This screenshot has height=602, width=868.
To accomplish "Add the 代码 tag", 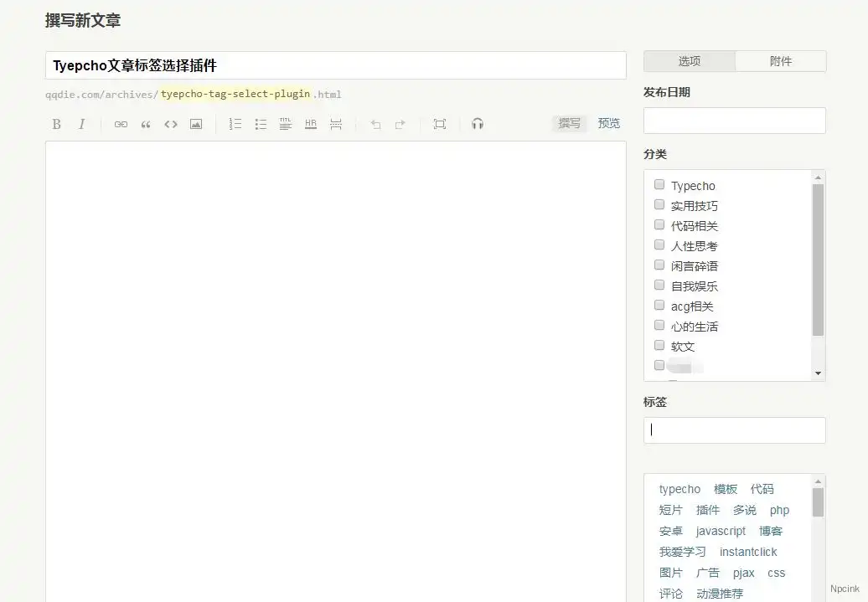I will [x=762, y=489].
